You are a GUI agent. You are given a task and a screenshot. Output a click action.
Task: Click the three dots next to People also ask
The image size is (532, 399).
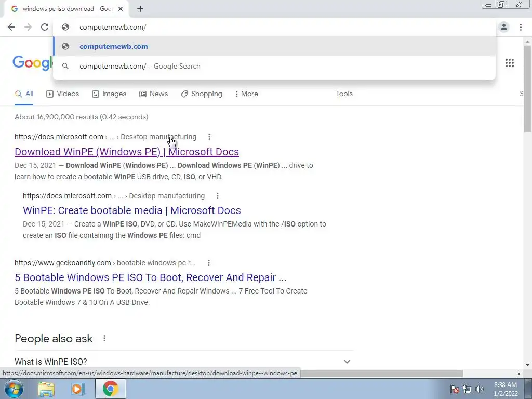[x=104, y=339]
